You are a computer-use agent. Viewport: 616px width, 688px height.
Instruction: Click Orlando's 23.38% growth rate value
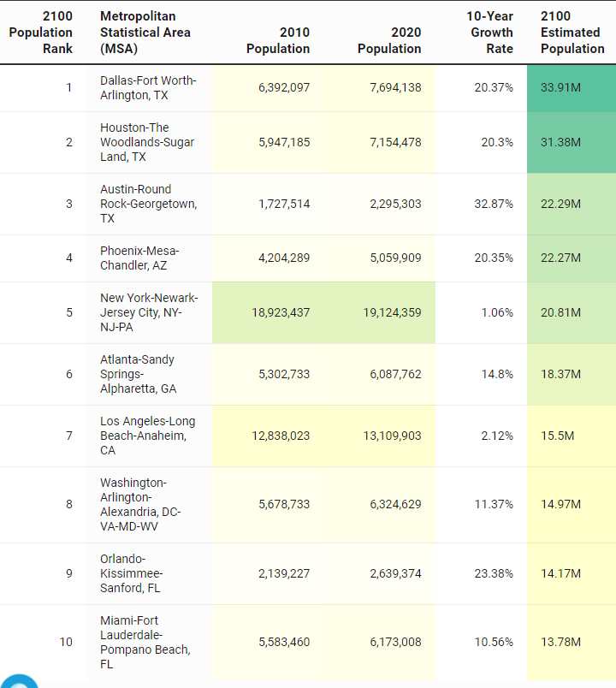494,573
